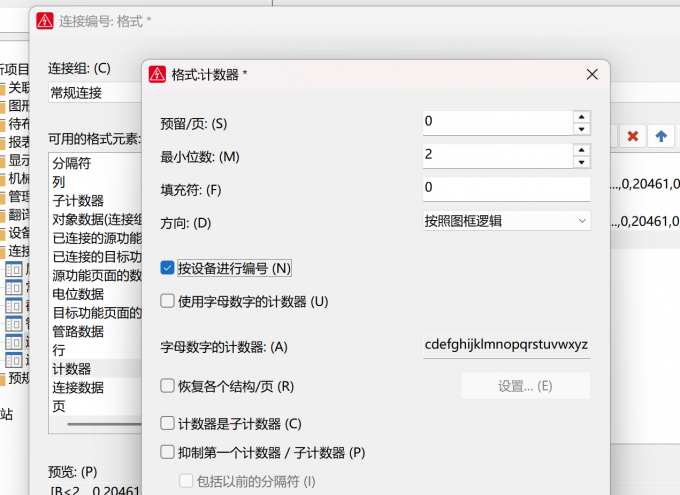Click the 字母数字的计数器 text field

pyautogui.click(x=507, y=345)
